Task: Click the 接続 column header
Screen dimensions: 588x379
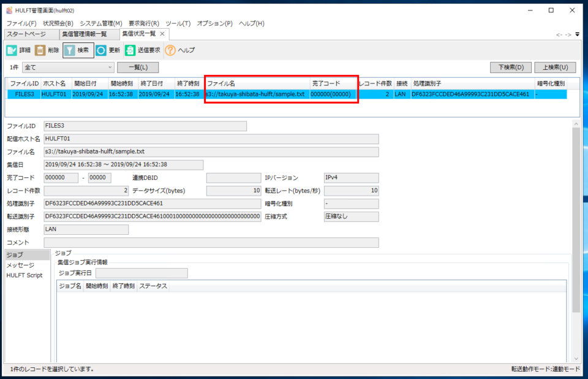Action: pos(402,83)
